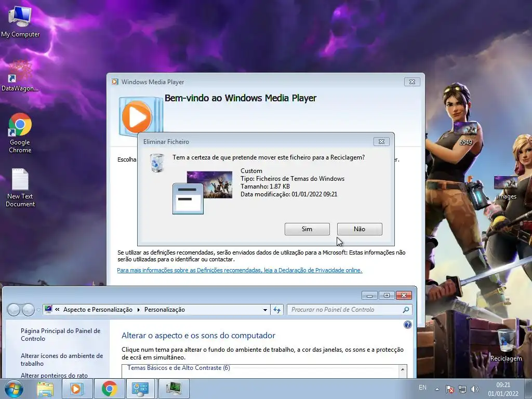Select the images file on desktop
The width and height of the screenshot is (532, 399).
pyautogui.click(x=506, y=188)
